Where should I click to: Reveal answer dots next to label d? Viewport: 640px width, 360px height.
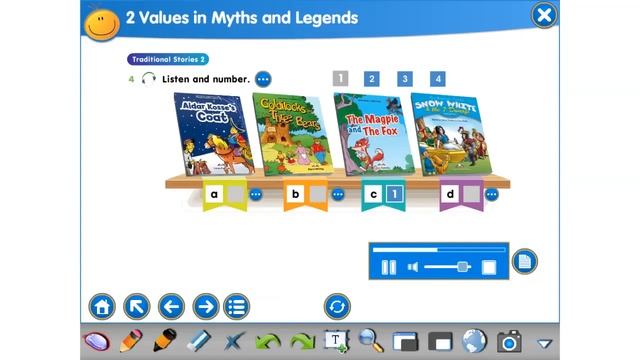point(492,194)
